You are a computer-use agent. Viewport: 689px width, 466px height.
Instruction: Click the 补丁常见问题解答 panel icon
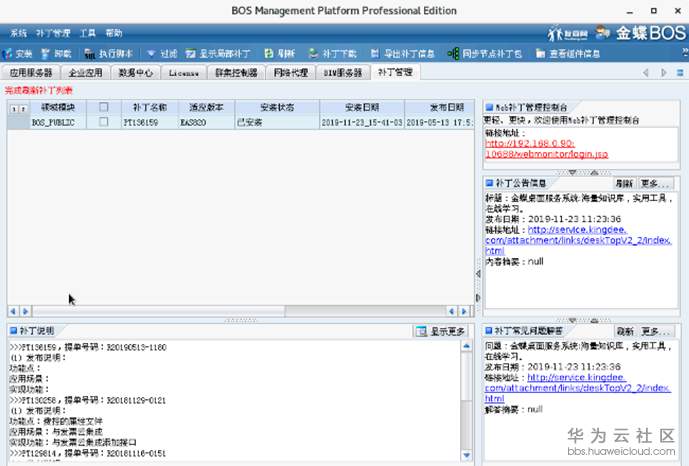tap(489, 330)
